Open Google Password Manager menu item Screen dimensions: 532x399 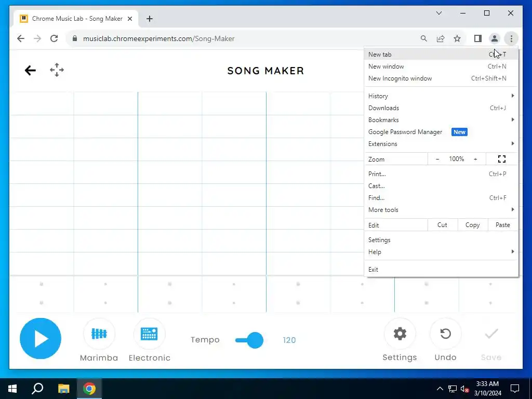pos(441,131)
